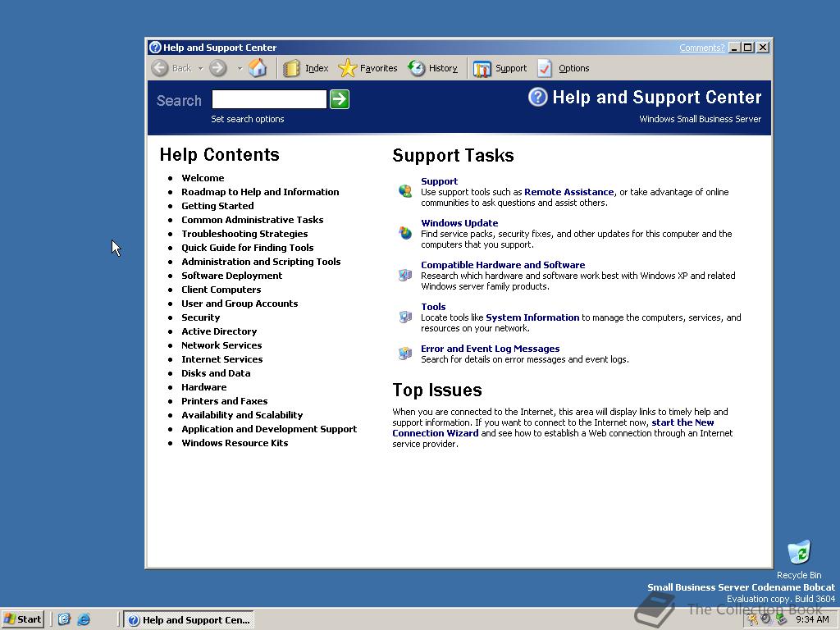Select Common Administrative Tasks topic
This screenshot has width=840, height=630.
coord(253,220)
